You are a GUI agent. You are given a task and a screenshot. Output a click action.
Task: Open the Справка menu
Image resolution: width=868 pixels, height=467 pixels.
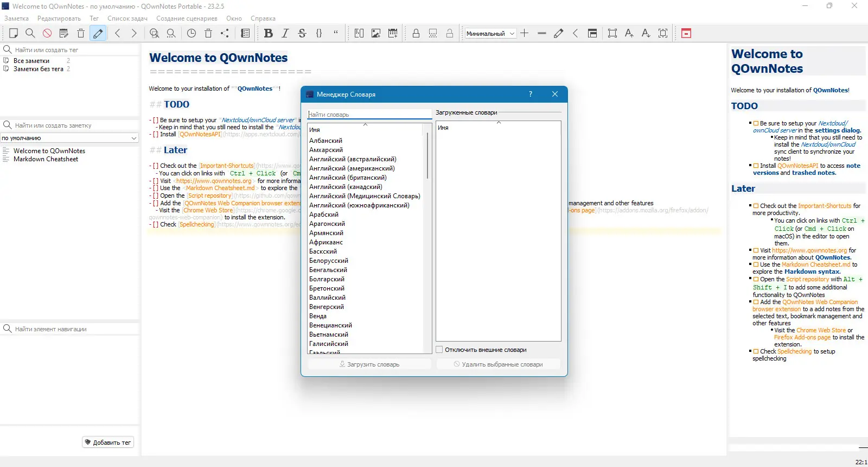(x=263, y=18)
